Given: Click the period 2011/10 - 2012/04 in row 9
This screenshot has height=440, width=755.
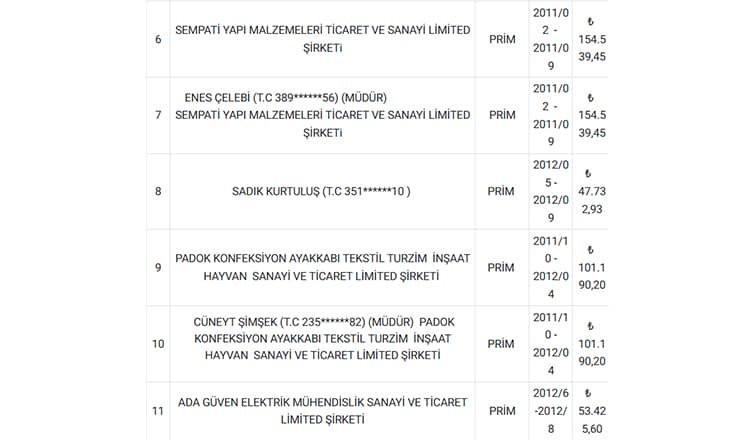Looking at the screenshot, I should (x=550, y=267).
